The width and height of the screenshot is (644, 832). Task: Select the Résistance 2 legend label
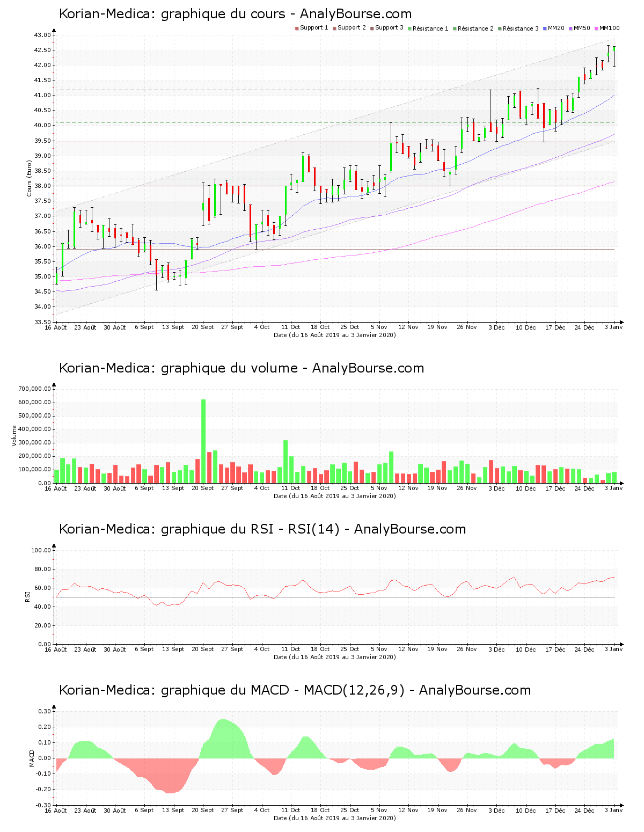(475, 28)
